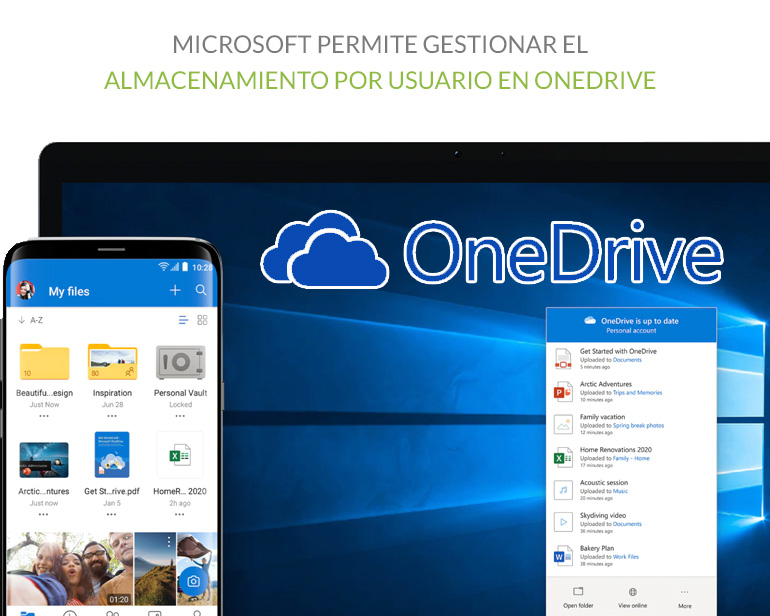Click the My files title on phone
Image resolution: width=770 pixels, height=616 pixels.
pos(69,291)
